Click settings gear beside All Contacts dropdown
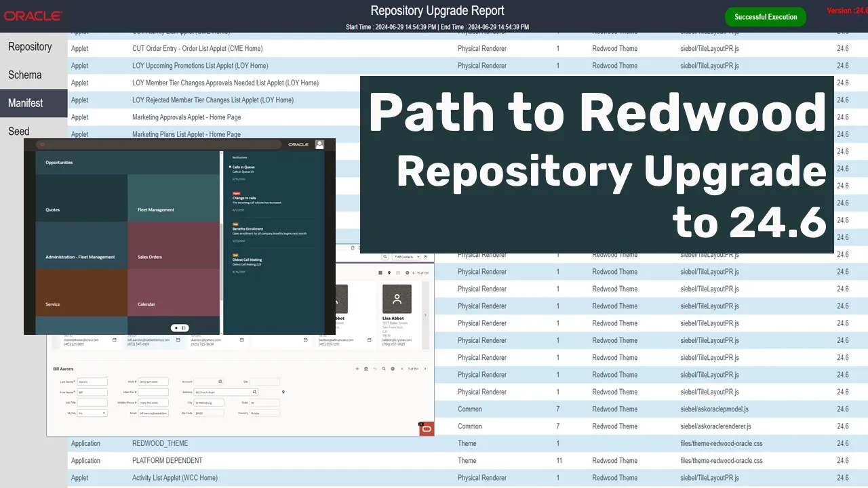The height and width of the screenshot is (488, 868). tap(425, 257)
